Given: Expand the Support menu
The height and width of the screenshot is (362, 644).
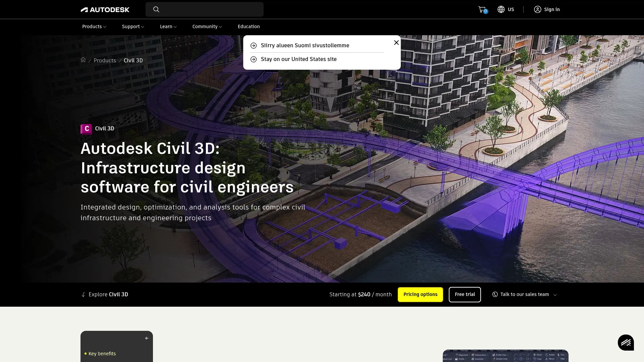Looking at the screenshot, I should point(133,26).
